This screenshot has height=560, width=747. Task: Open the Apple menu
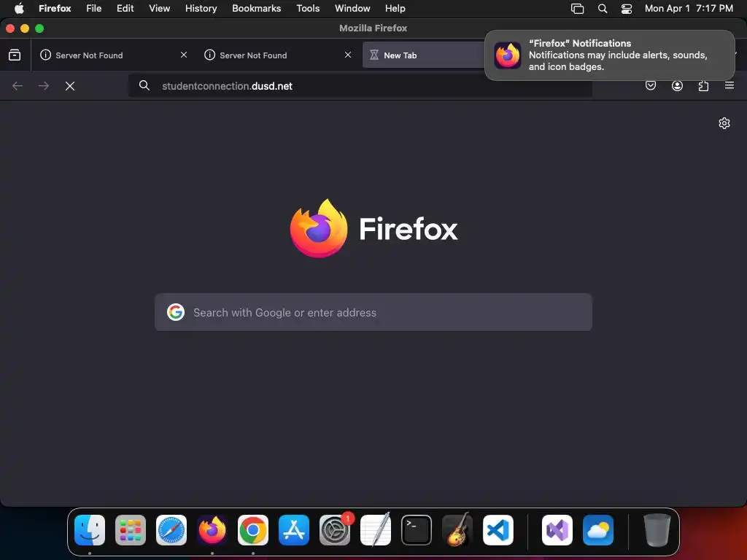tap(19, 9)
